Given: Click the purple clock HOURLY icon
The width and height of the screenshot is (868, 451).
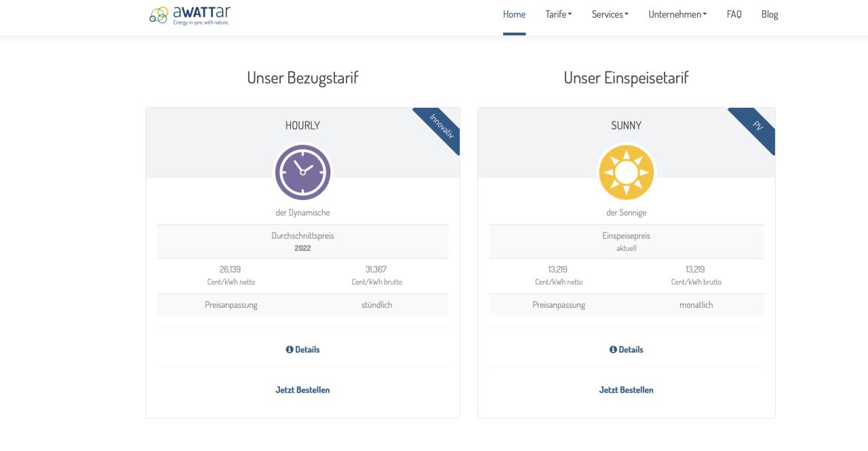Looking at the screenshot, I should coord(302,172).
